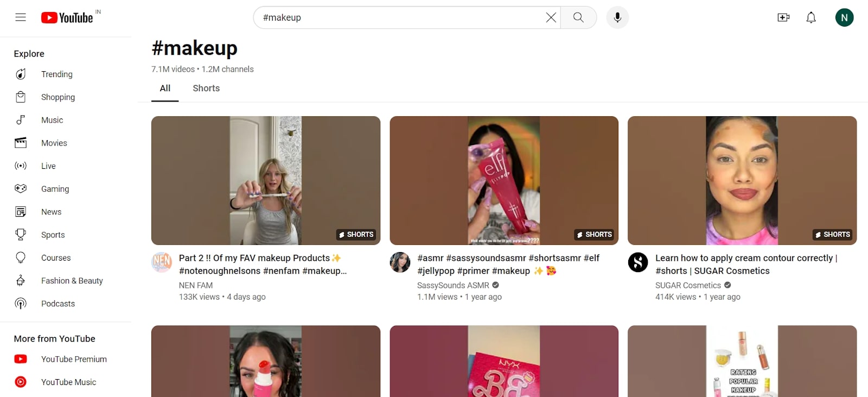Image resolution: width=868 pixels, height=397 pixels.
Task: Click the Live broadcast icon
Action: pyautogui.click(x=21, y=166)
